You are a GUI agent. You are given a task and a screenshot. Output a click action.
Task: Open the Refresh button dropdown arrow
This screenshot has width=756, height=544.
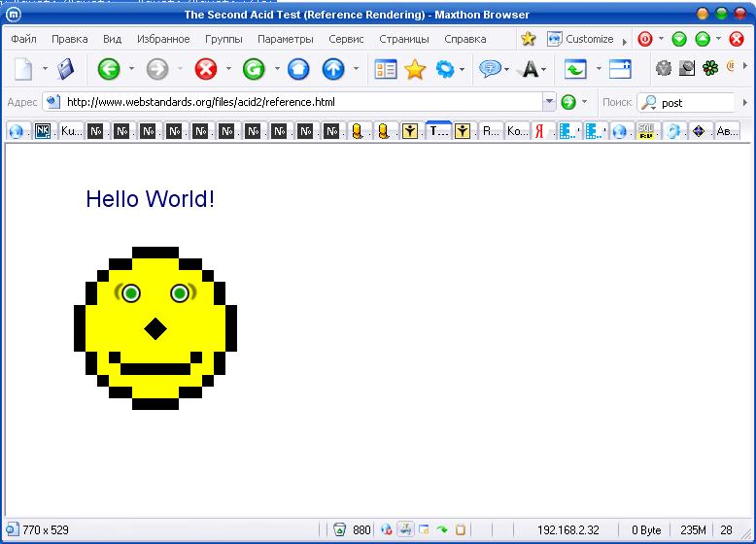pyautogui.click(x=277, y=69)
